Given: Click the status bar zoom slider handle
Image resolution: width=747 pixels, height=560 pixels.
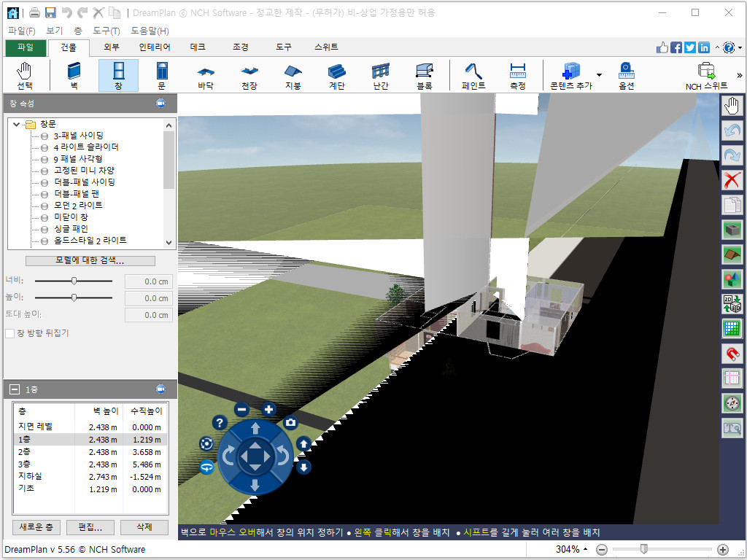Looking at the screenshot, I should pyautogui.click(x=644, y=550).
